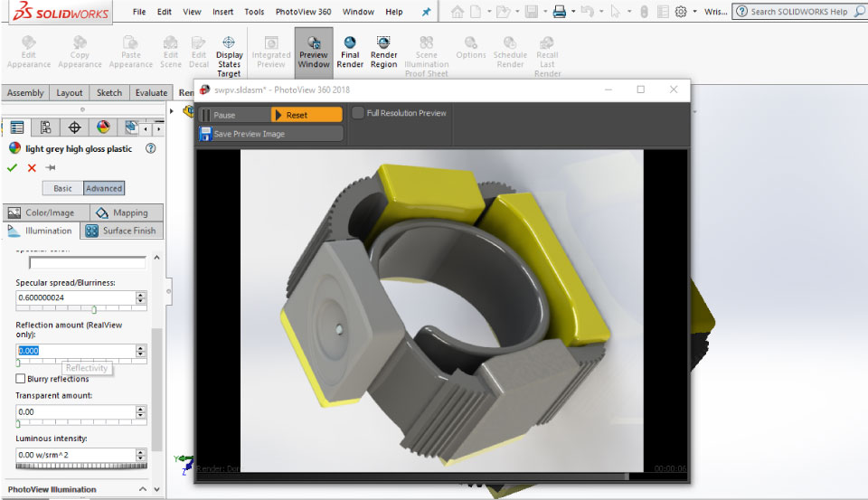Screen dimensions: 868x500
Task: Click Save Preview Image
Action: point(270,134)
